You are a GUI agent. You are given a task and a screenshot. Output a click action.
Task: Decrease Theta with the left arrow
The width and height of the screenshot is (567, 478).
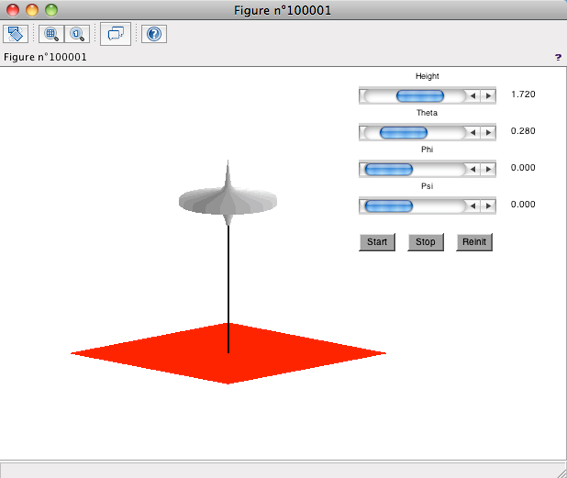tap(473, 132)
